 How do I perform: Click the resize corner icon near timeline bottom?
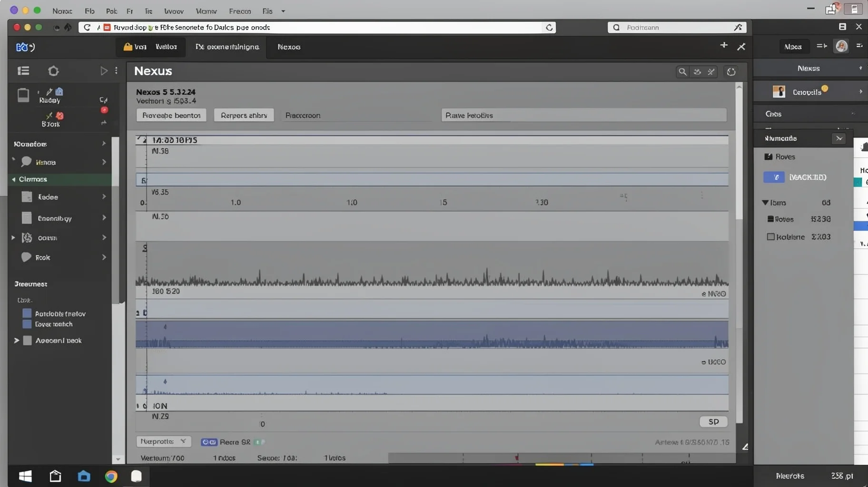coord(745,447)
